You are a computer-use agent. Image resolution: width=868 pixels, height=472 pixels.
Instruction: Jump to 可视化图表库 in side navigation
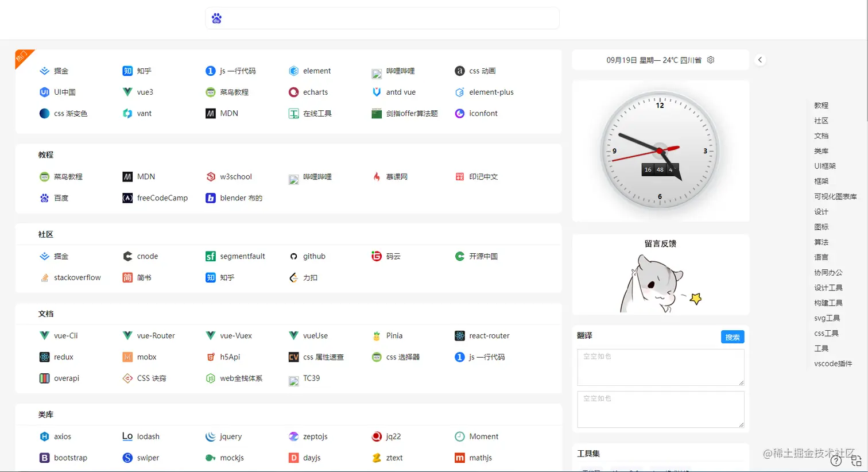click(x=835, y=196)
